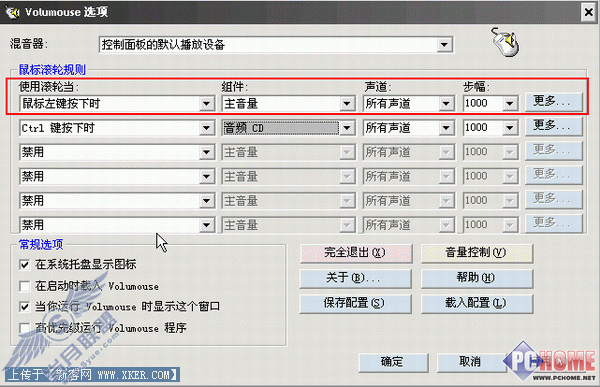Click the 关于(B)... button

click(356, 278)
